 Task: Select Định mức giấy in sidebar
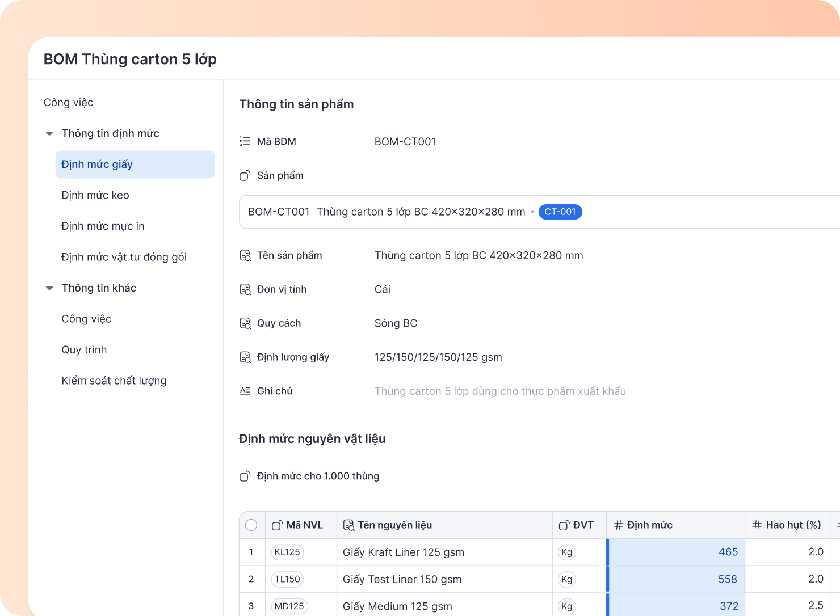[x=135, y=164]
